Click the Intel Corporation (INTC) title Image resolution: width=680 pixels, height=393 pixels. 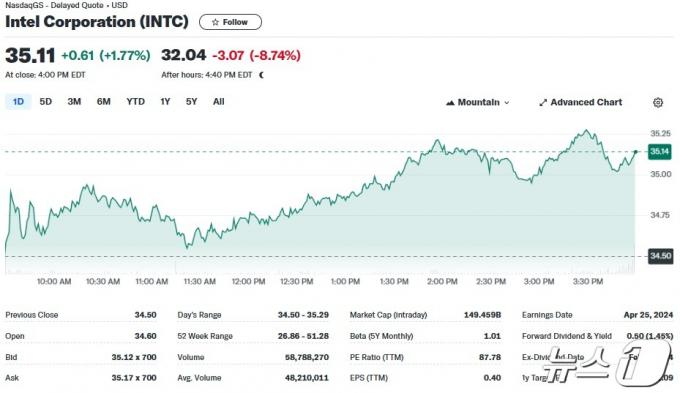97,22
